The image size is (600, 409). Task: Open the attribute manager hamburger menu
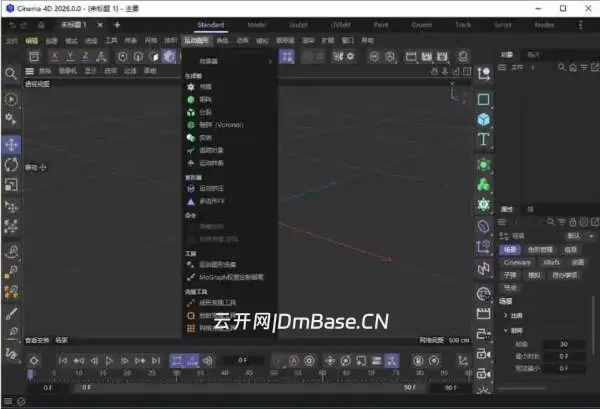pos(502,222)
